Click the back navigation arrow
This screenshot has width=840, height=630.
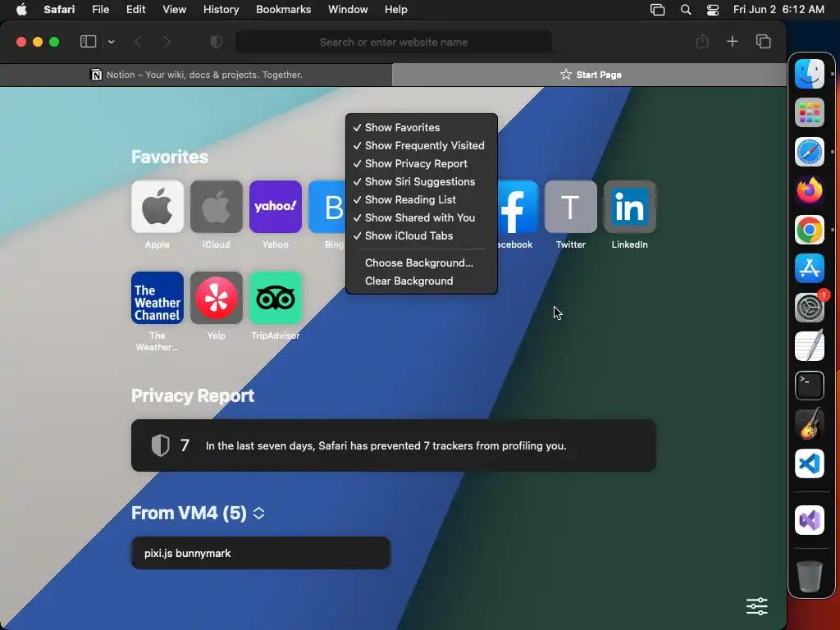pos(138,42)
